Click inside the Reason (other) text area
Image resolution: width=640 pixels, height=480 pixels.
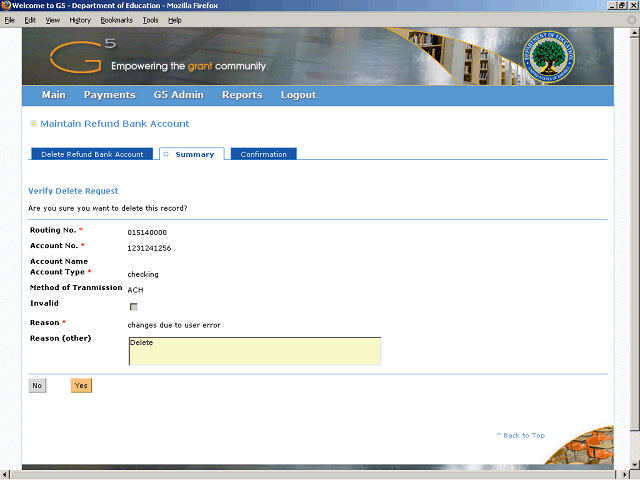(x=255, y=351)
